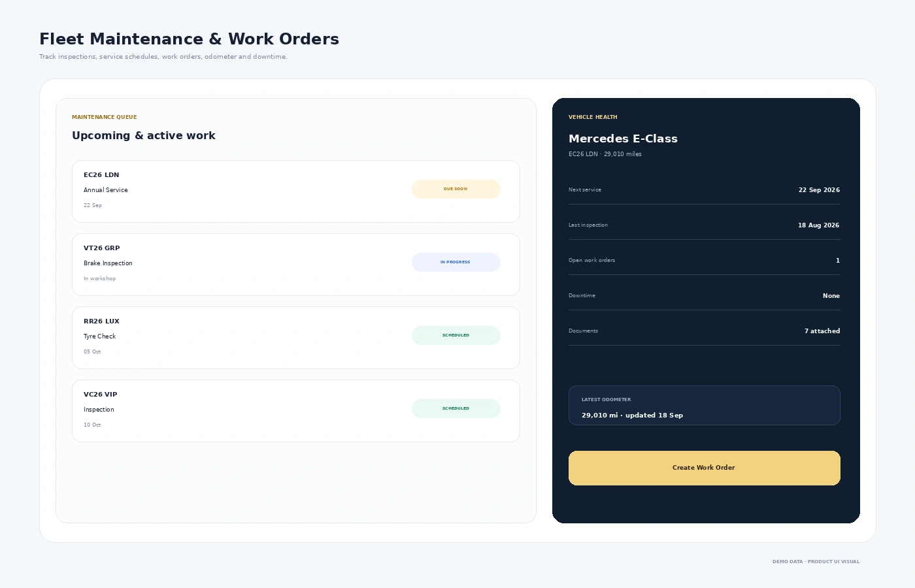Click the '10 Oct' date text

[92, 425]
